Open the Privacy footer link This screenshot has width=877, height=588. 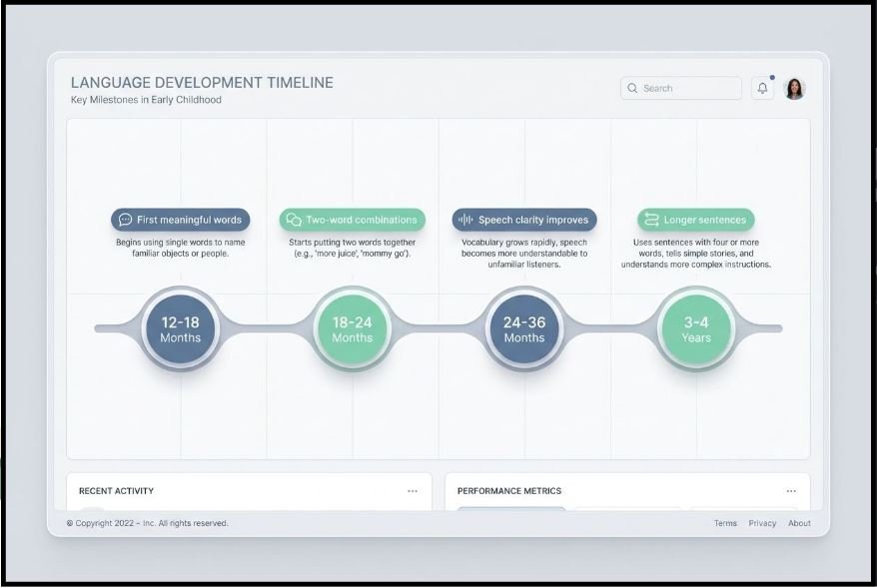point(762,523)
